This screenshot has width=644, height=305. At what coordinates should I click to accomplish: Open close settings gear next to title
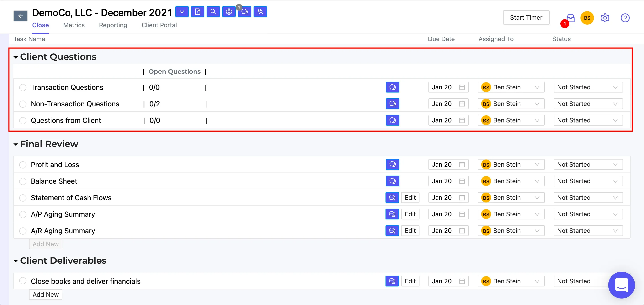click(x=229, y=12)
